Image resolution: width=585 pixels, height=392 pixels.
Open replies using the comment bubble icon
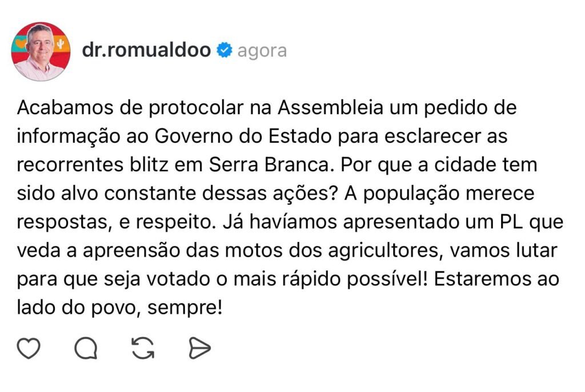click(86, 349)
